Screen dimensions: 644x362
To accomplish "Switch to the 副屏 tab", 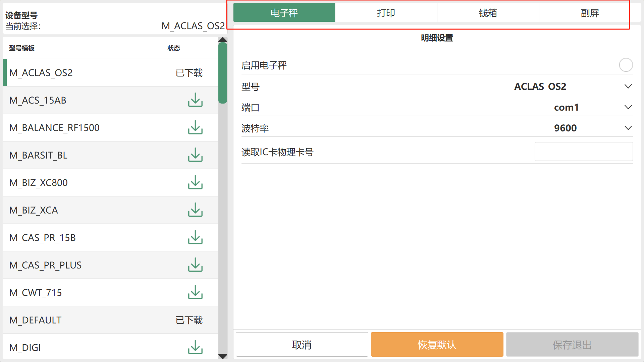I will pos(590,13).
